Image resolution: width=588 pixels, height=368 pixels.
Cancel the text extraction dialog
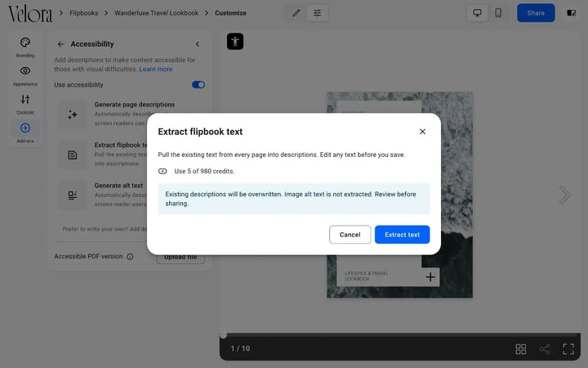pyautogui.click(x=350, y=235)
